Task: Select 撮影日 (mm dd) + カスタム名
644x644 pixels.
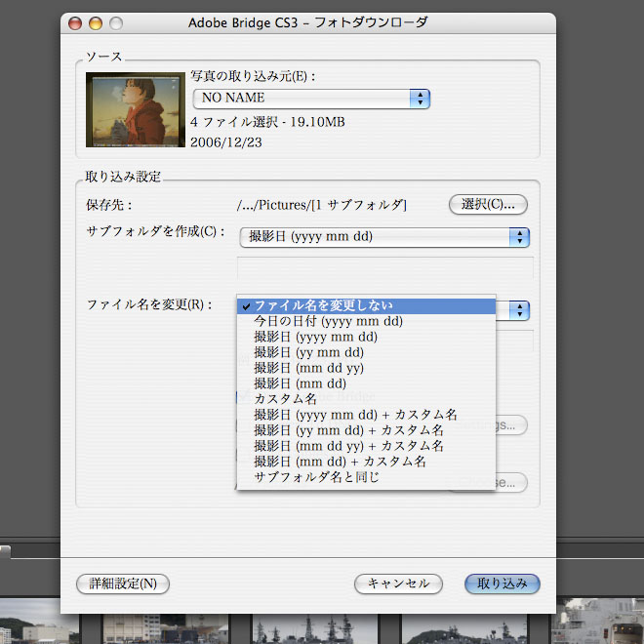Action: [366, 462]
